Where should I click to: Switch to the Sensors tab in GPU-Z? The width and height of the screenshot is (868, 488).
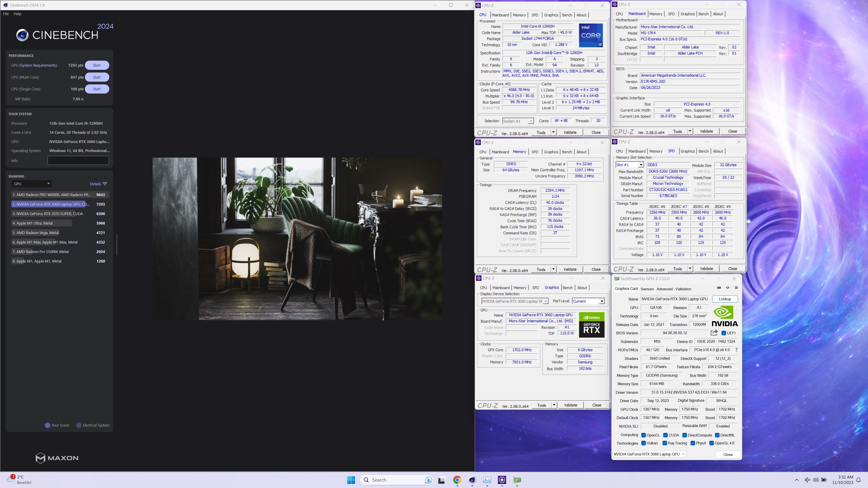point(647,289)
